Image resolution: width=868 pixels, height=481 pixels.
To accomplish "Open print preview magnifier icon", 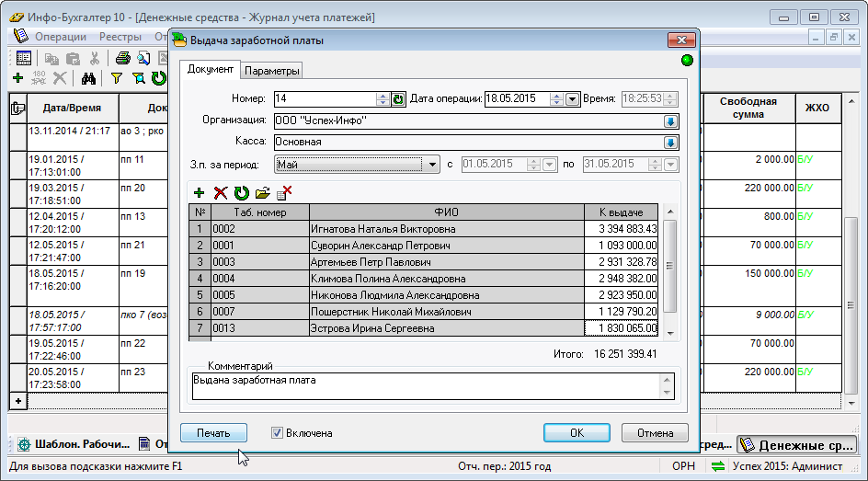I will pos(144,58).
